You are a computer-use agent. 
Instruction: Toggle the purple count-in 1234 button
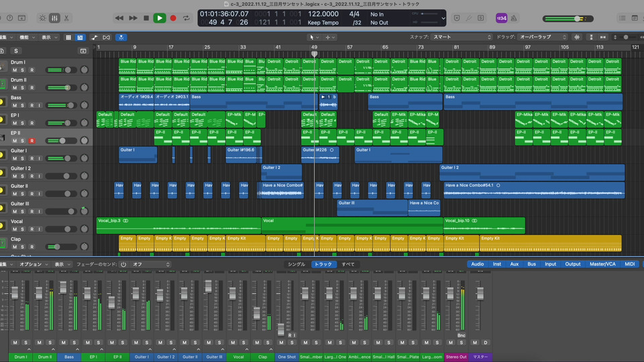[501, 18]
